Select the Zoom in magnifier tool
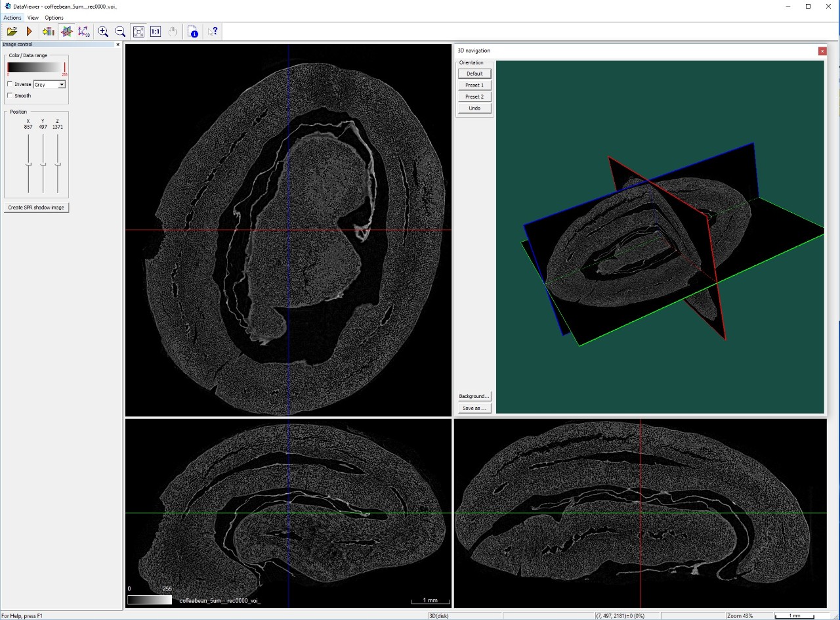The width and height of the screenshot is (840, 620). click(x=103, y=31)
